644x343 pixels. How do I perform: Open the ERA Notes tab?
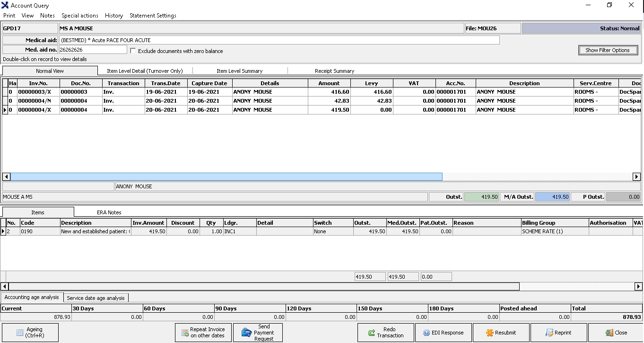[x=109, y=212]
